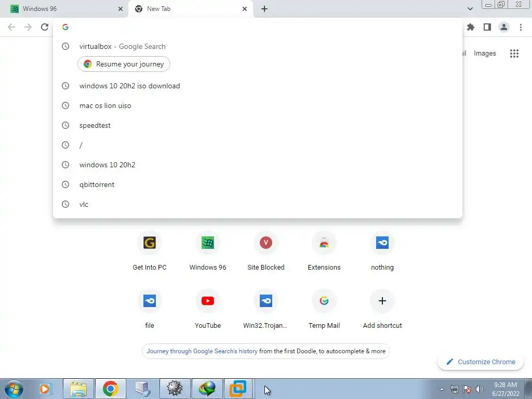Click the Add shortcut plus tile
The height and width of the screenshot is (399, 532).
382,310
